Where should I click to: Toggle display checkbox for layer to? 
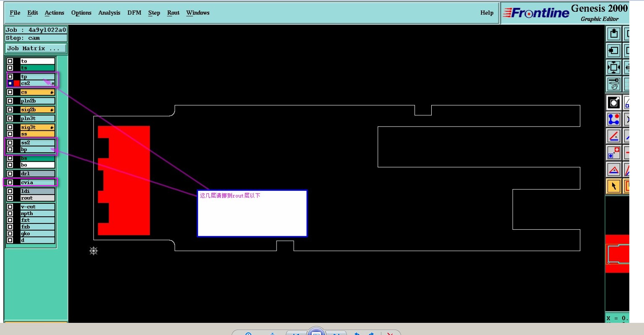click(x=10, y=61)
